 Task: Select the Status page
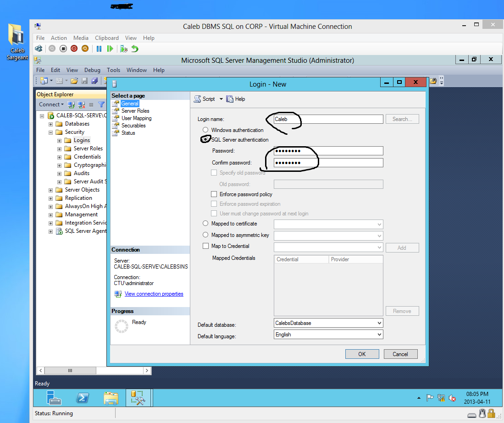tap(128, 133)
